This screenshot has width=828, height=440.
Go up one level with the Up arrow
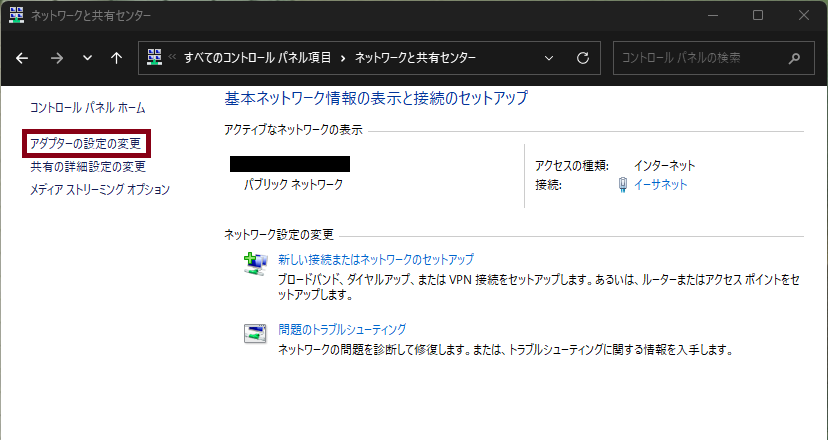116,58
